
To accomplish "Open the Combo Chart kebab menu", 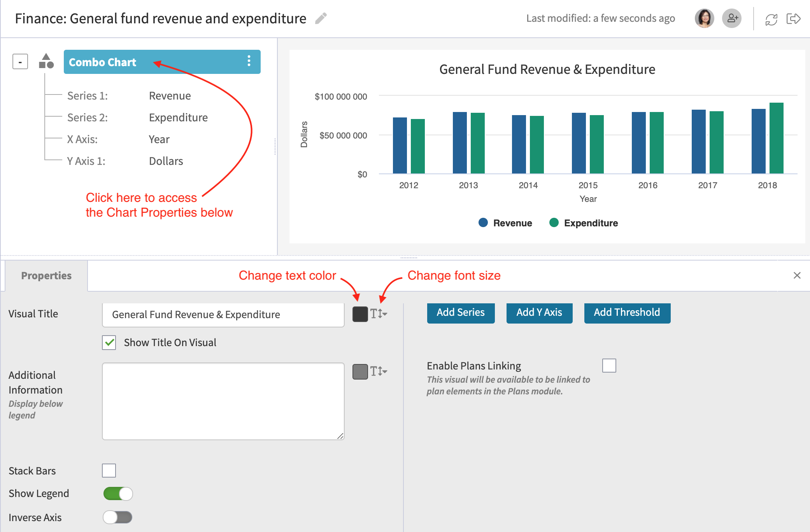I will coord(249,61).
